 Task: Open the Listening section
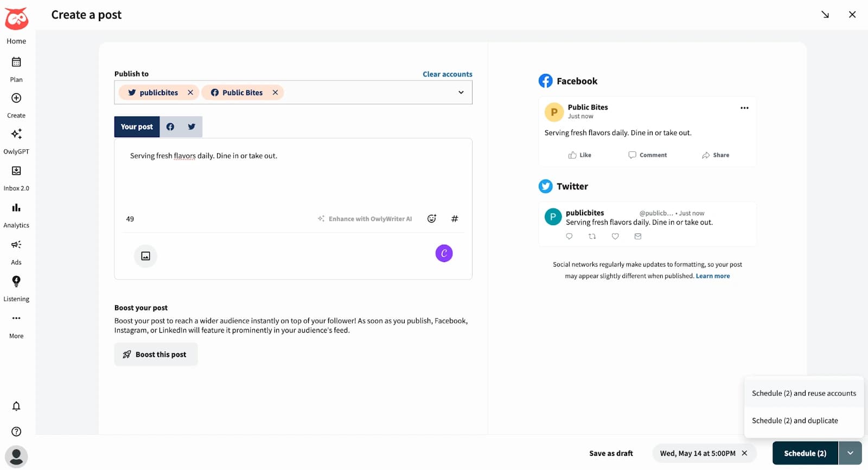point(16,288)
